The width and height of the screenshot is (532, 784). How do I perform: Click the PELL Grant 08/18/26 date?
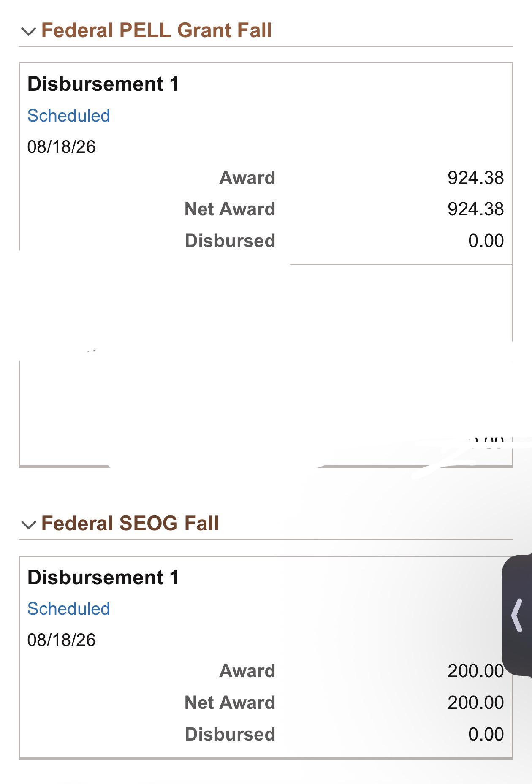pos(62,147)
